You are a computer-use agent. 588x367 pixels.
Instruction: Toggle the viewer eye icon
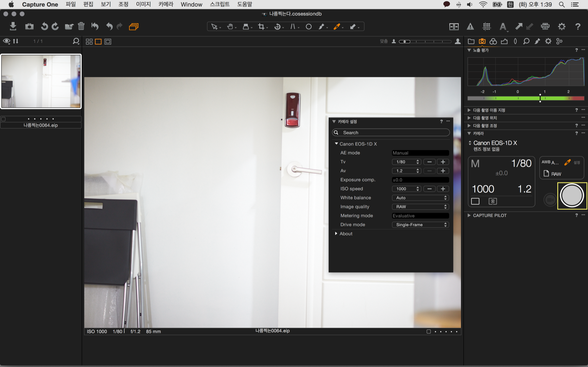coord(6,41)
